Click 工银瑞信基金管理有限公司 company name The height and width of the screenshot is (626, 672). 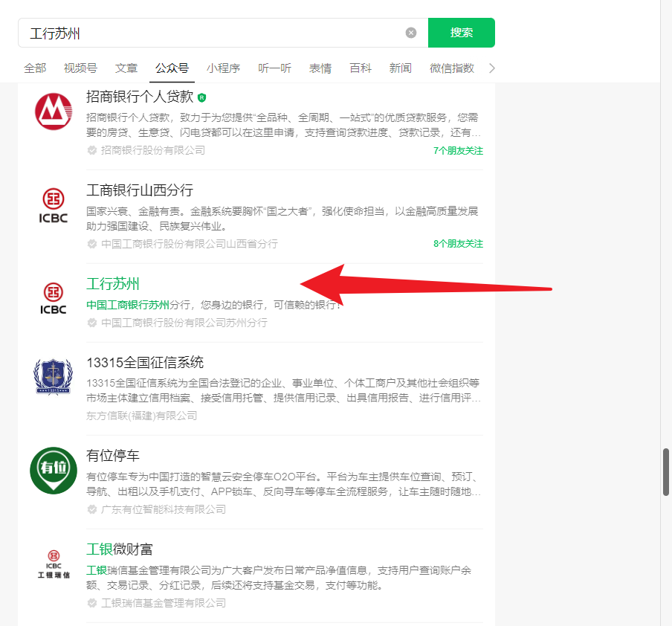tap(164, 603)
